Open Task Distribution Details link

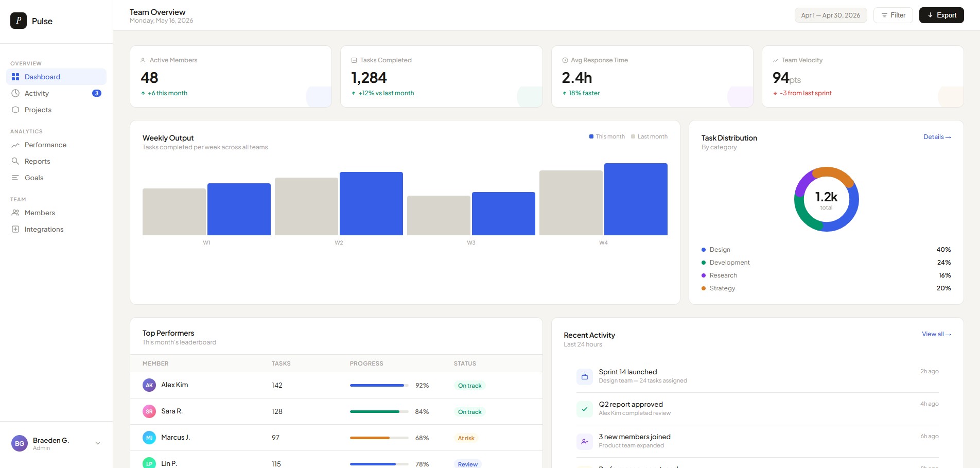click(x=937, y=137)
